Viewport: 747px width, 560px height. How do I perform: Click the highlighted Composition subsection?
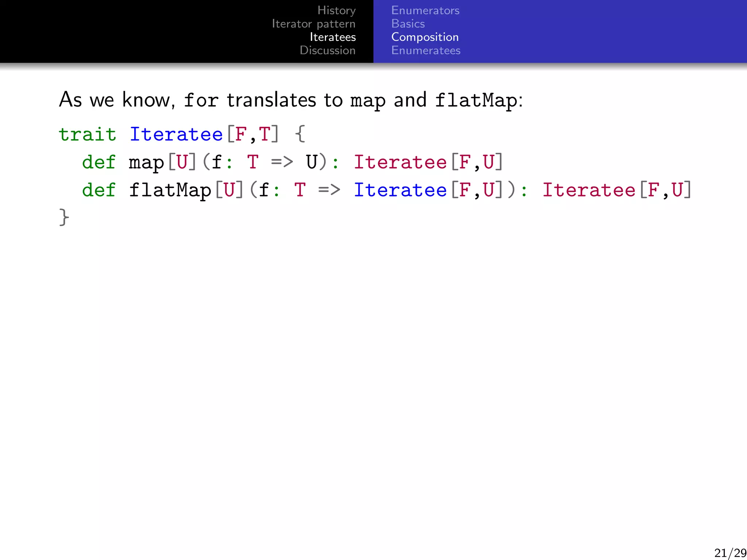point(425,37)
